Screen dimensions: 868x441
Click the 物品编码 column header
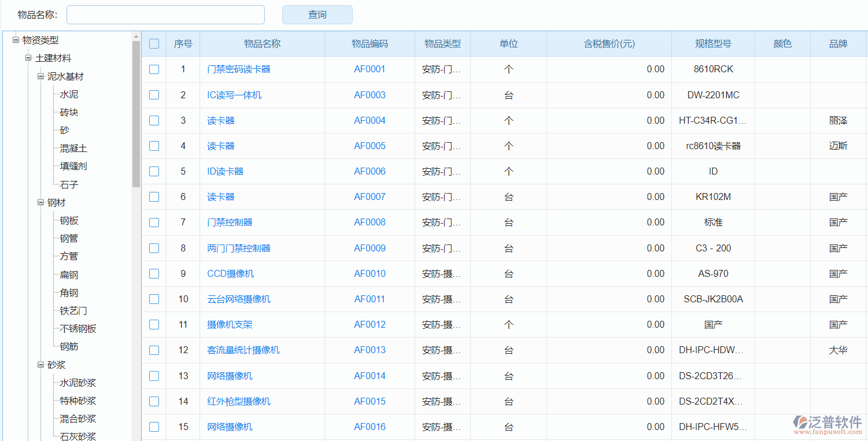370,43
